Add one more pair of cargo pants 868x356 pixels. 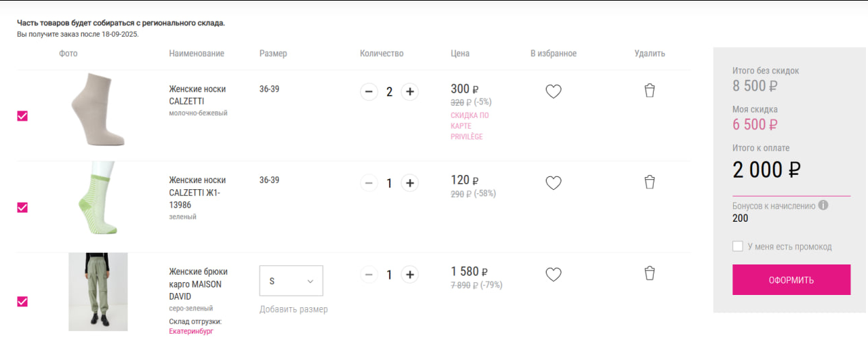409,275
